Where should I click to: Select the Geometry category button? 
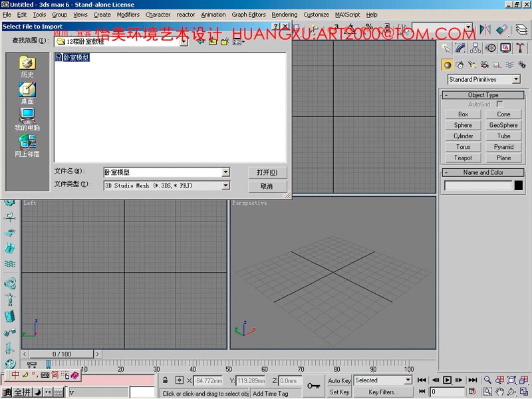click(447, 65)
